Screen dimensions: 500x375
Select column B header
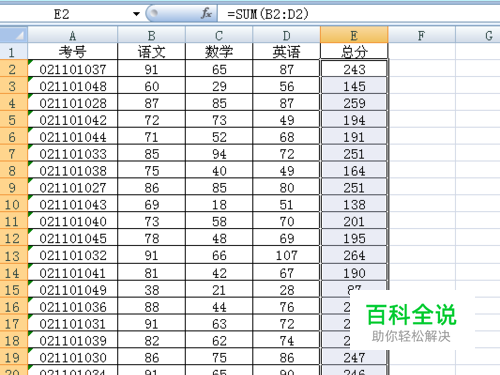152,35
